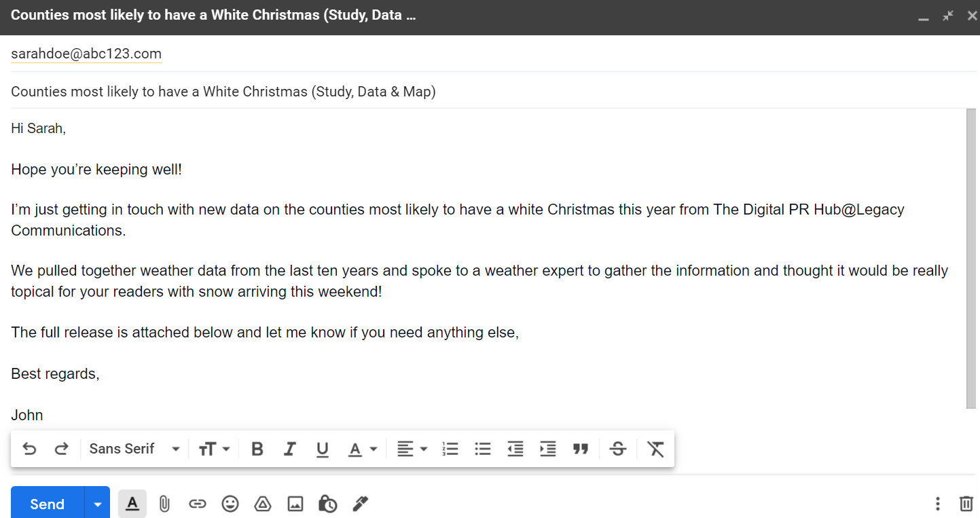The height and width of the screenshot is (518, 980).
Task: Open the send options arrow
Action: click(98, 504)
